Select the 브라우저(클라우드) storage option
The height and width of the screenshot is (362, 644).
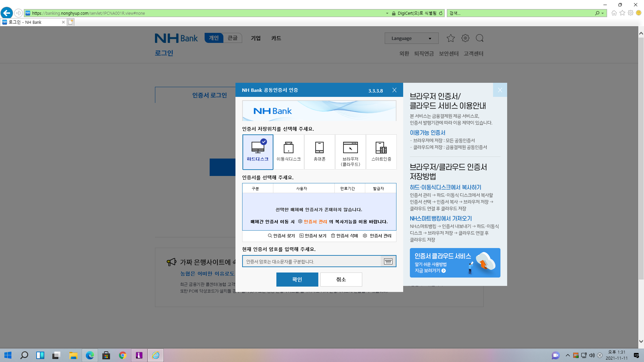pyautogui.click(x=350, y=152)
